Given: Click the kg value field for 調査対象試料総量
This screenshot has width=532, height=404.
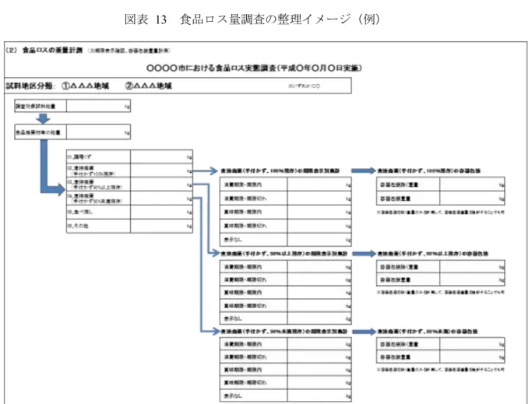Looking at the screenshot, I should pos(98,106).
